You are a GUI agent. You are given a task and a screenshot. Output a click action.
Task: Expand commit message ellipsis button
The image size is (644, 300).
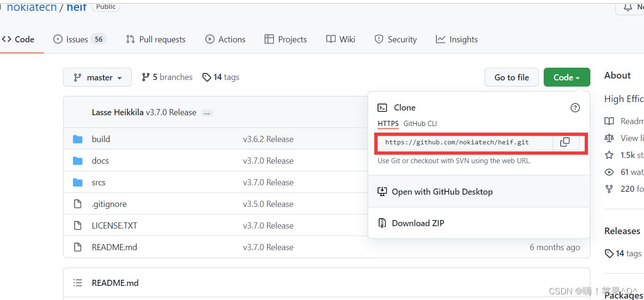tap(207, 113)
